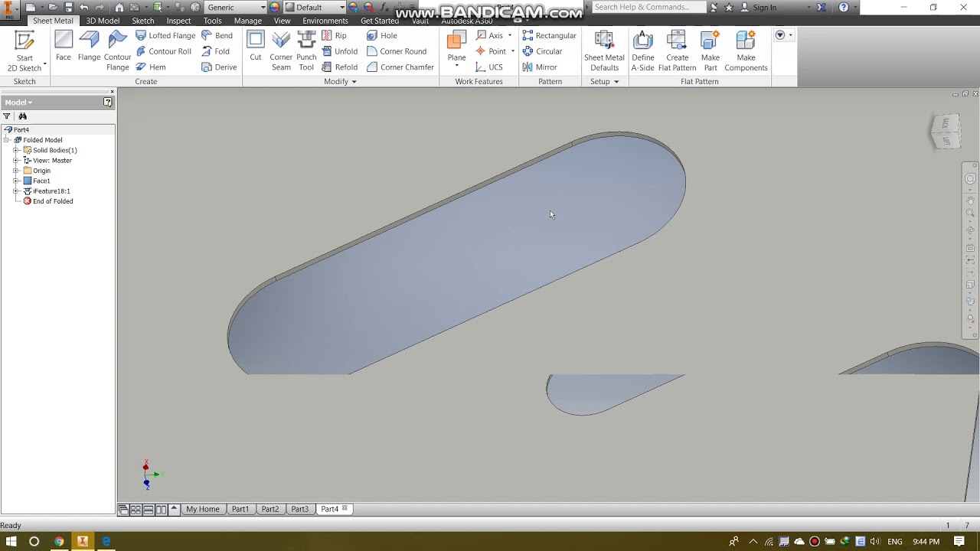Select the Contour Roll tool
980x551 pixels.
(x=163, y=51)
